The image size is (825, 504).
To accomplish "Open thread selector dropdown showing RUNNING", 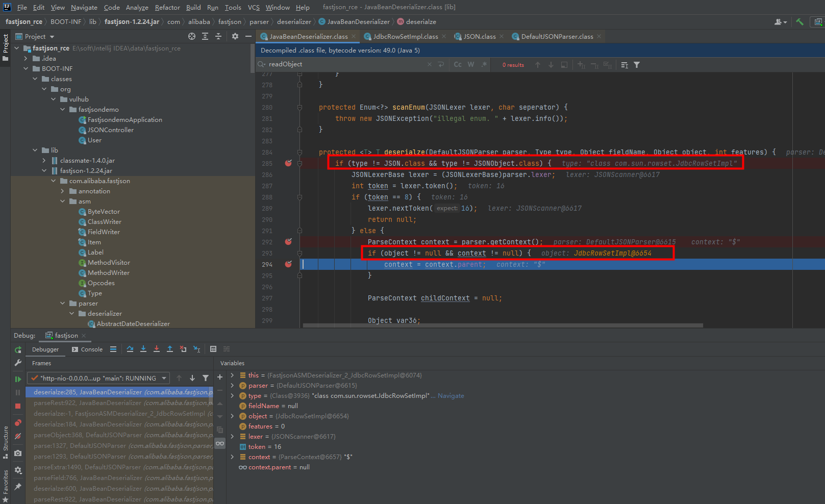I will [98, 378].
